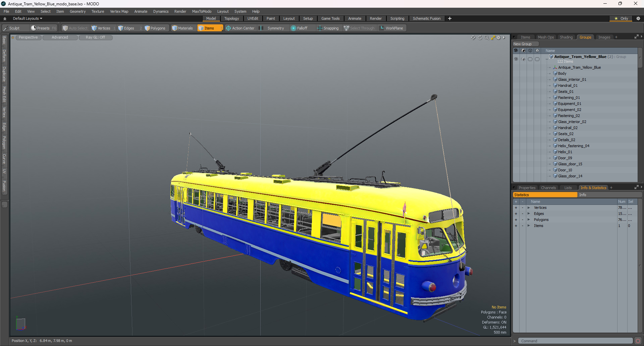Toggle the group's third column checkbox

click(530, 59)
